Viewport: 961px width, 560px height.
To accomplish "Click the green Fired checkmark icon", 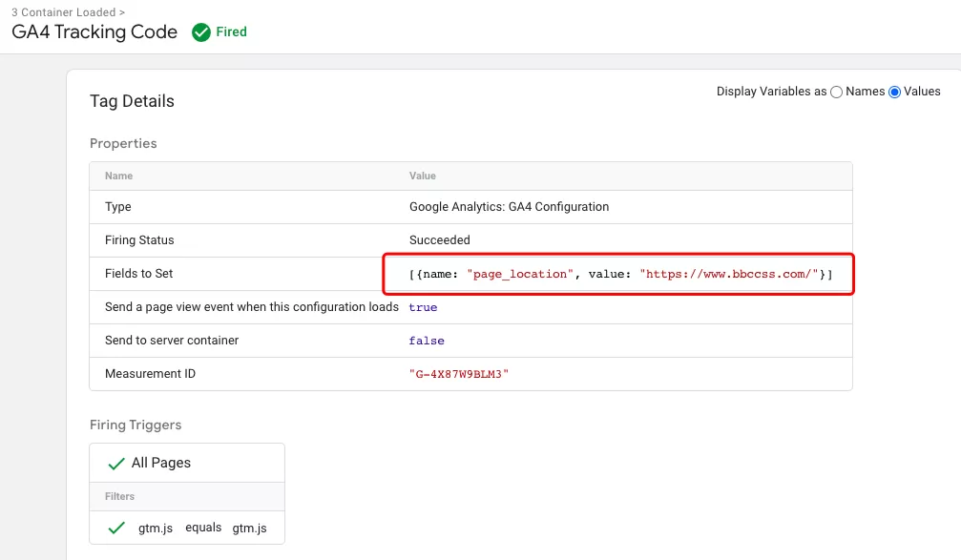I will point(201,31).
